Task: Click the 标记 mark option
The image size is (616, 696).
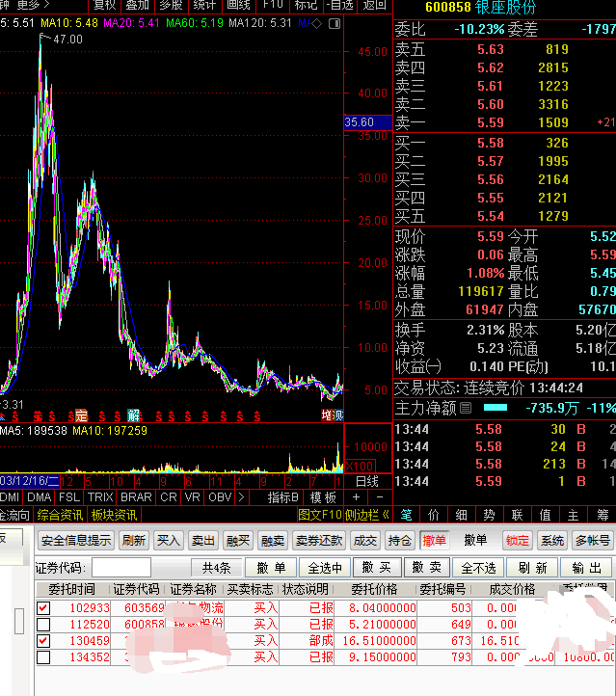Action: [307, 5]
